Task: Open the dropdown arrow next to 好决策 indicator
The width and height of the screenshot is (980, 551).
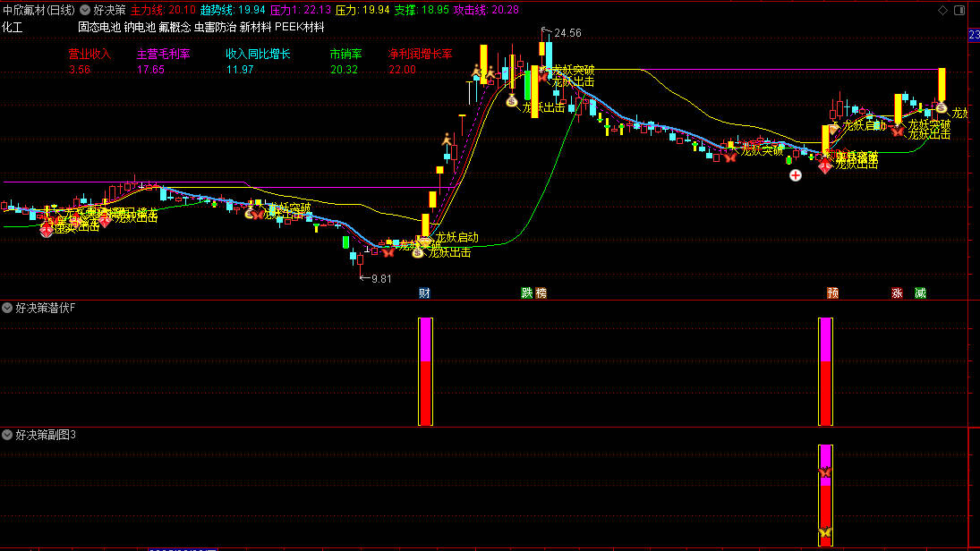Action: tap(85, 10)
